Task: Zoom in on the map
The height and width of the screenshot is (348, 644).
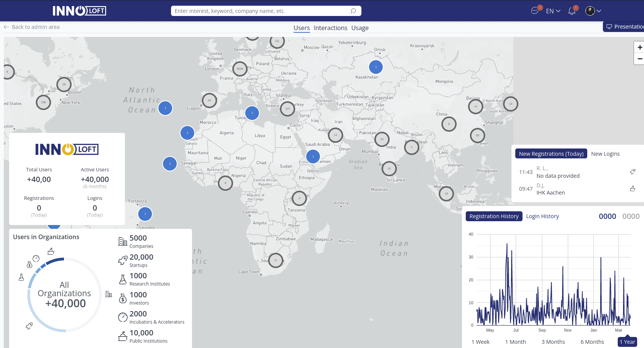Action: (x=639, y=47)
